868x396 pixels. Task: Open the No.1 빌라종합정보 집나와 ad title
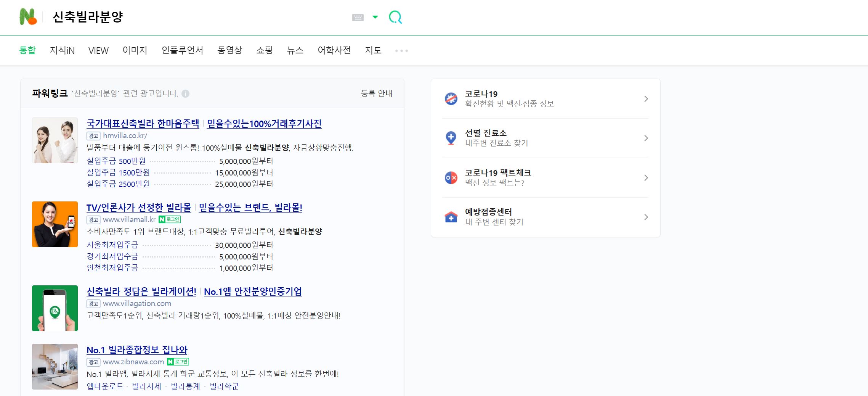137,350
